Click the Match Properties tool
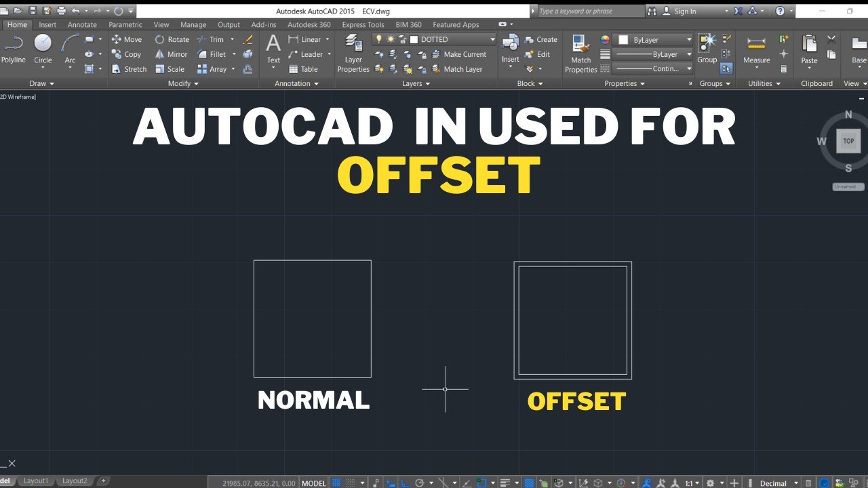The width and height of the screenshot is (868, 488). pos(581,54)
